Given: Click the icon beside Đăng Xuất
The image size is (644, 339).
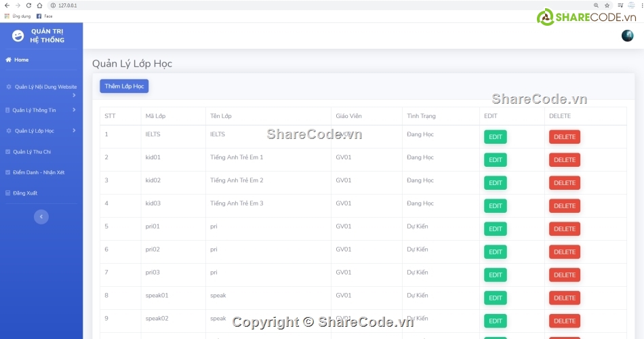Looking at the screenshot, I should pos(7,193).
